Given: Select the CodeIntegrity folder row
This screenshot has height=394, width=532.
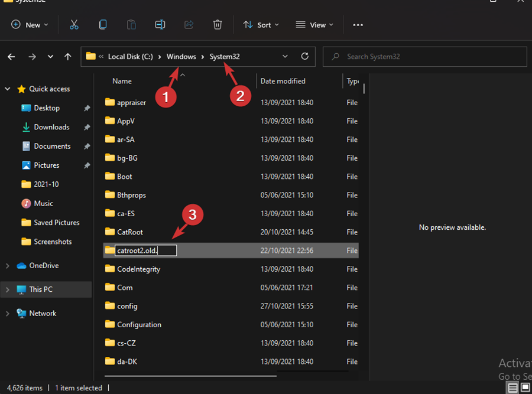Looking at the screenshot, I should pos(231,269).
